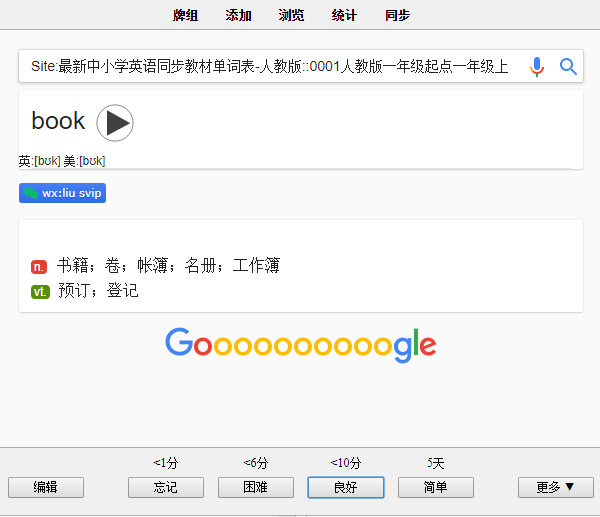
Task: Click the <1分 interval label
Action: pyautogui.click(x=166, y=463)
